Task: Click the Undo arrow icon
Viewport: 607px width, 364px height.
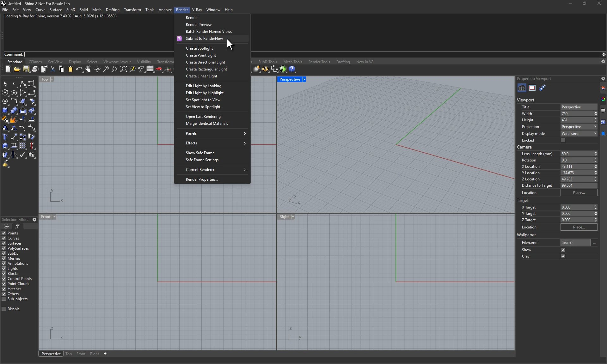Action: coord(79,69)
